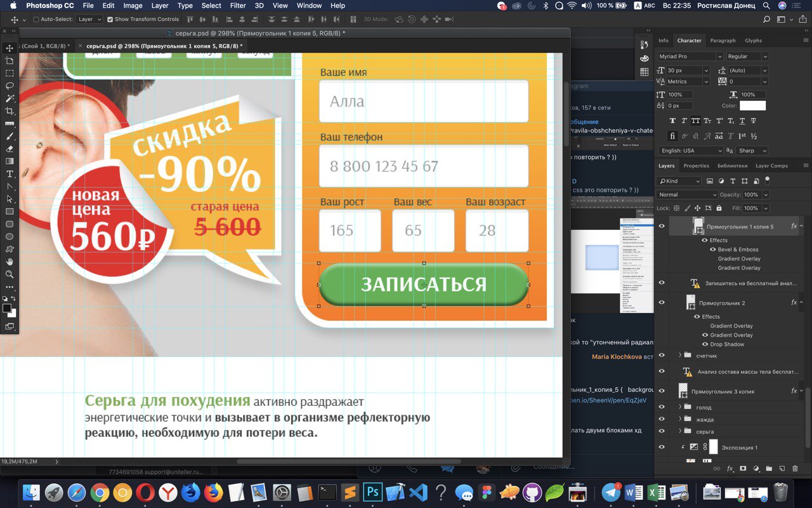Open the Filter menu

238,6
